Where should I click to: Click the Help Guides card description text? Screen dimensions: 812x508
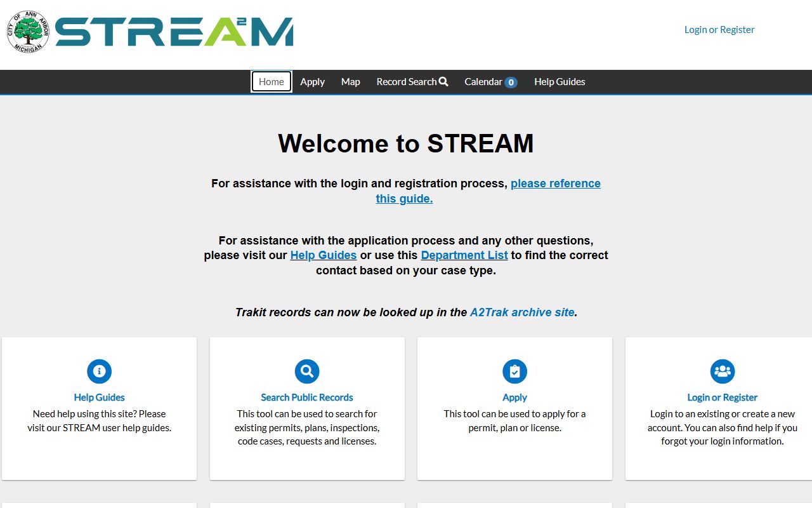click(x=99, y=420)
